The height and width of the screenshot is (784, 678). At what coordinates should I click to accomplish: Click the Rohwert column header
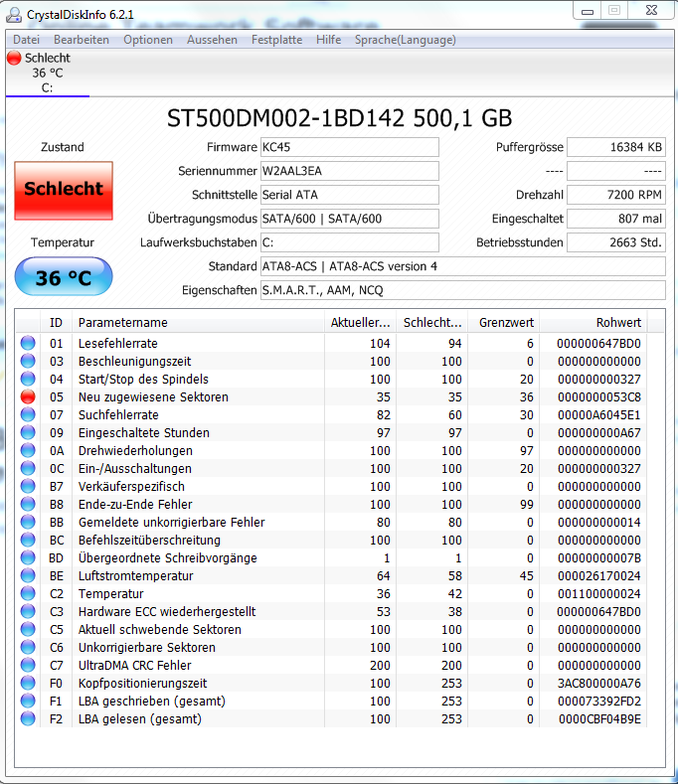tap(593, 323)
